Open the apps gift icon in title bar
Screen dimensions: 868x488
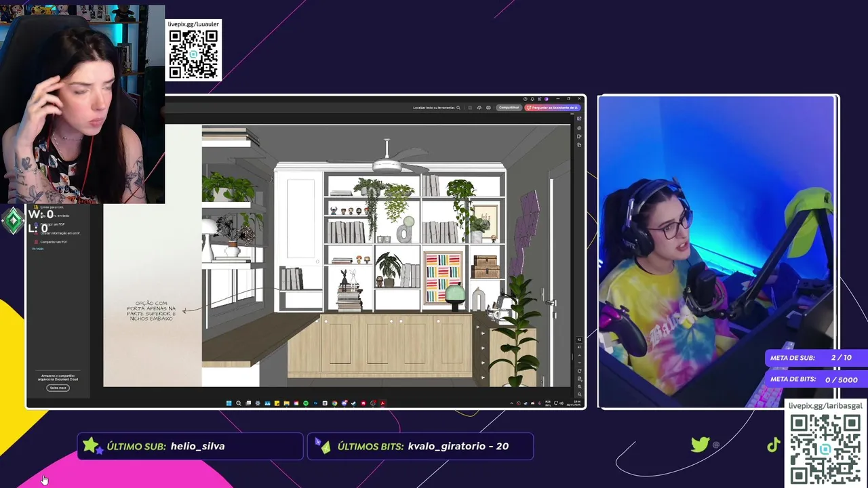[539, 99]
